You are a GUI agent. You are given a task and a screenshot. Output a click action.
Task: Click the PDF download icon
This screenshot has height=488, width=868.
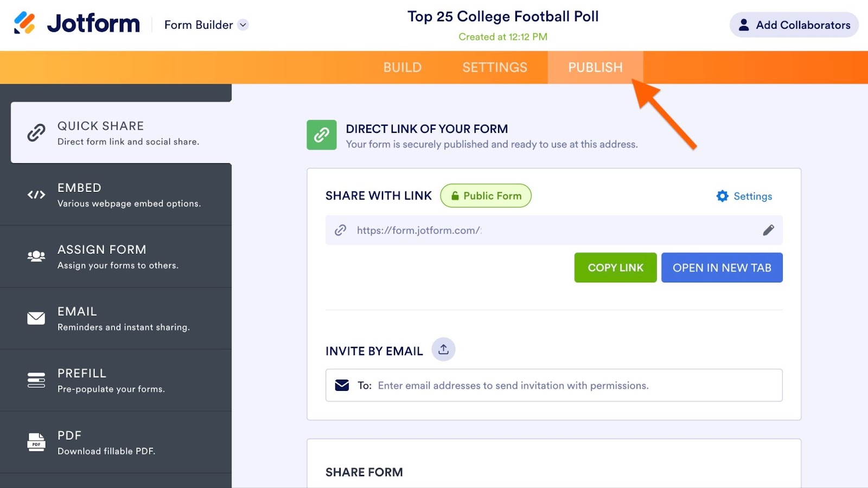tap(36, 442)
